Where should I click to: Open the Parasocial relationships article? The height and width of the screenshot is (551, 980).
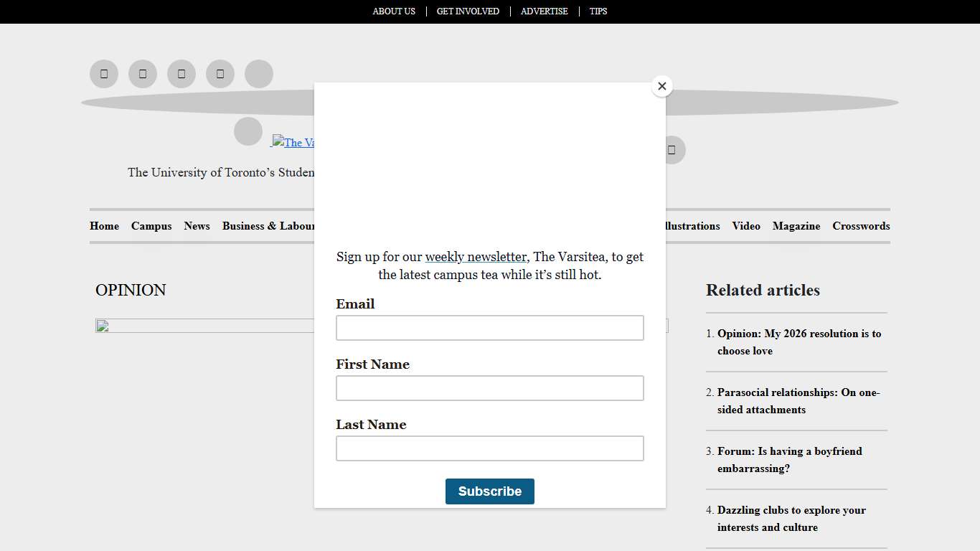(x=798, y=401)
